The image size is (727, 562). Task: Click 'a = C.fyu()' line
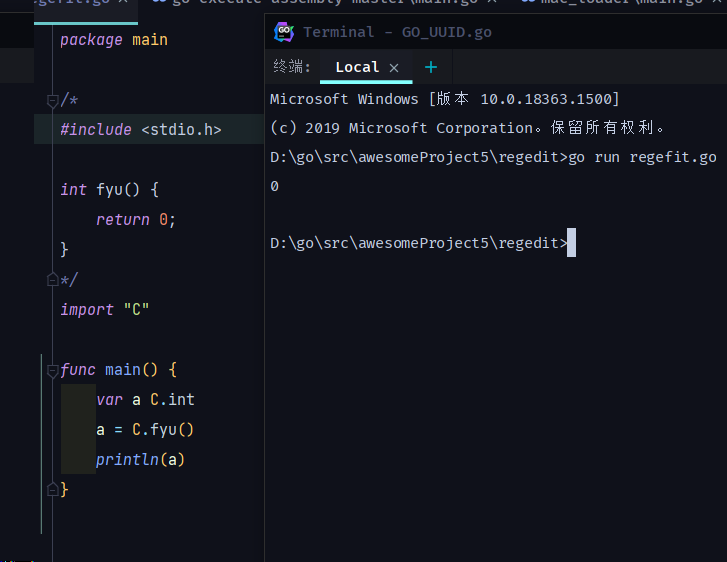[x=145, y=429]
